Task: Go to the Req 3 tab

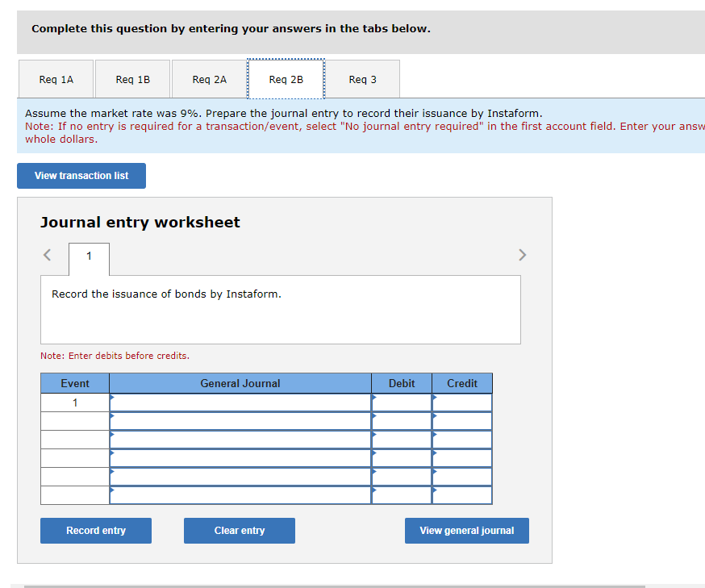Action: 362,79
